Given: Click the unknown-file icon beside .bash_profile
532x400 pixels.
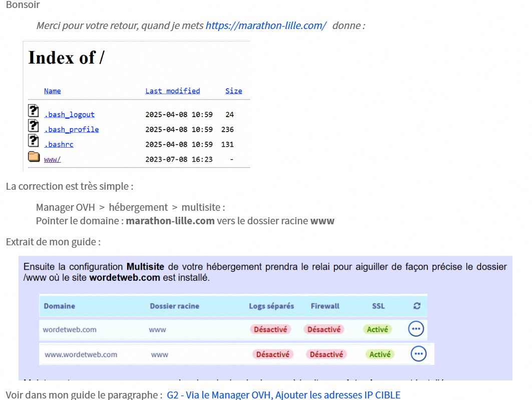Looking at the screenshot, I should [34, 126].
